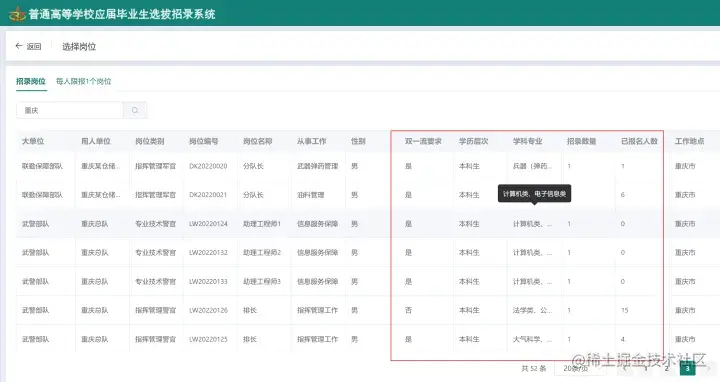The width and height of the screenshot is (720, 382).
Task: Click 重庆某仓储 unit in DK20220021 row
Action: 101,195
